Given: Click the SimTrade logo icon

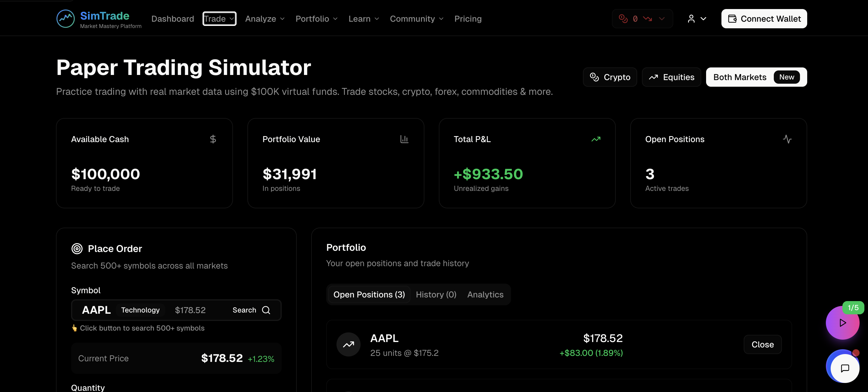Looking at the screenshot, I should 65,19.
